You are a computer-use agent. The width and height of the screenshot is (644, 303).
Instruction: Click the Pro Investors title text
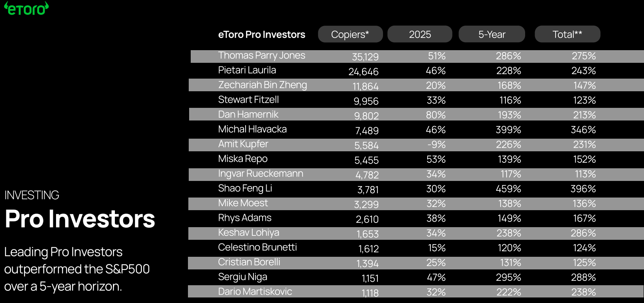[x=80, y=219]
